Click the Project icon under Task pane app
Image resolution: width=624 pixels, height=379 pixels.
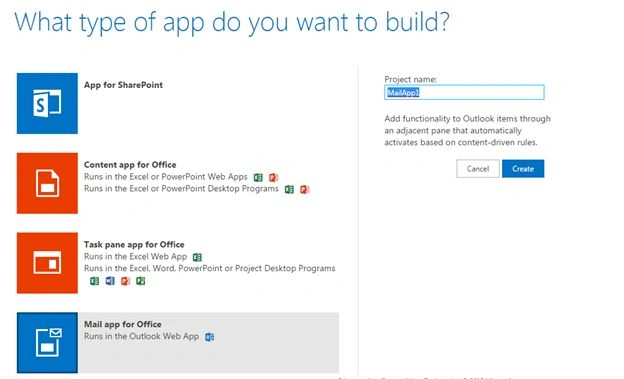(x=140, y=281)
